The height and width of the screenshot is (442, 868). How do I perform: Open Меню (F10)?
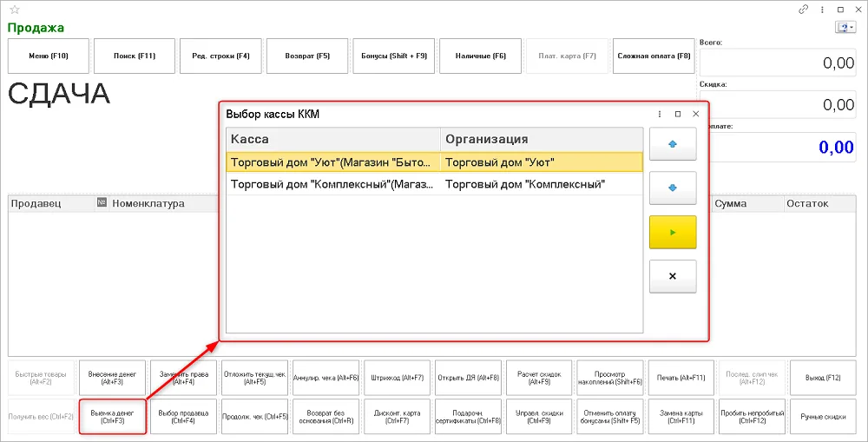coord(48,56)
